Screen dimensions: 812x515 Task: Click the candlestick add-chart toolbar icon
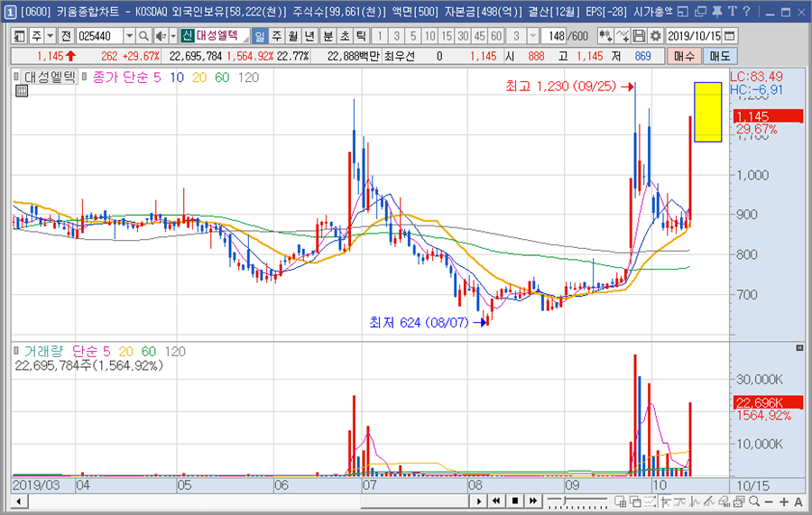[604, 36]
